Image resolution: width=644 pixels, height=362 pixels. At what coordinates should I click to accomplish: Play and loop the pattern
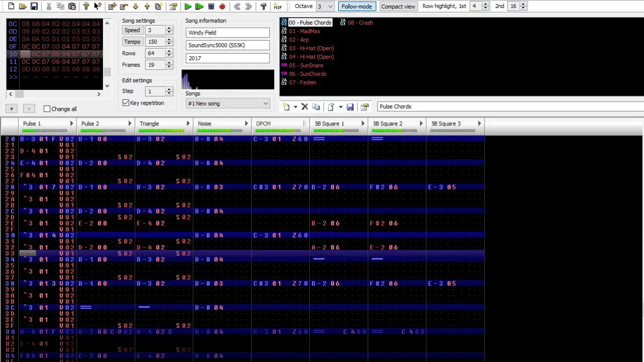[199, 7]
